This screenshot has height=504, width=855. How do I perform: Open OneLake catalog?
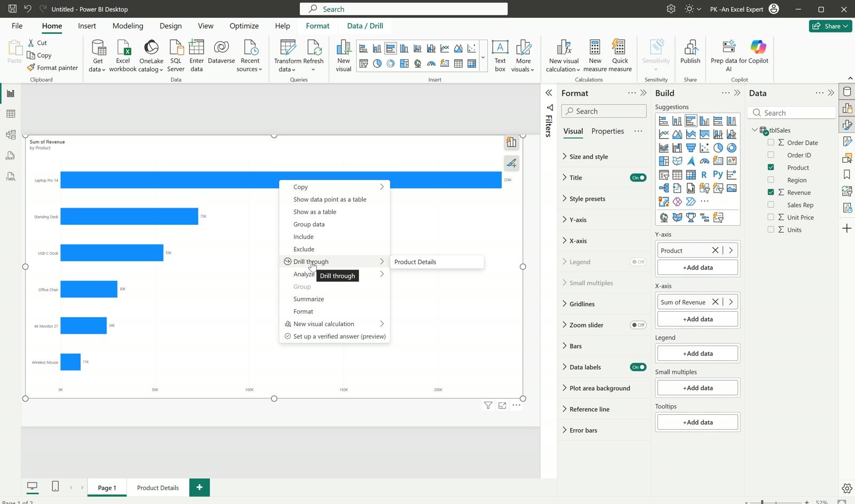coord(151,56)
